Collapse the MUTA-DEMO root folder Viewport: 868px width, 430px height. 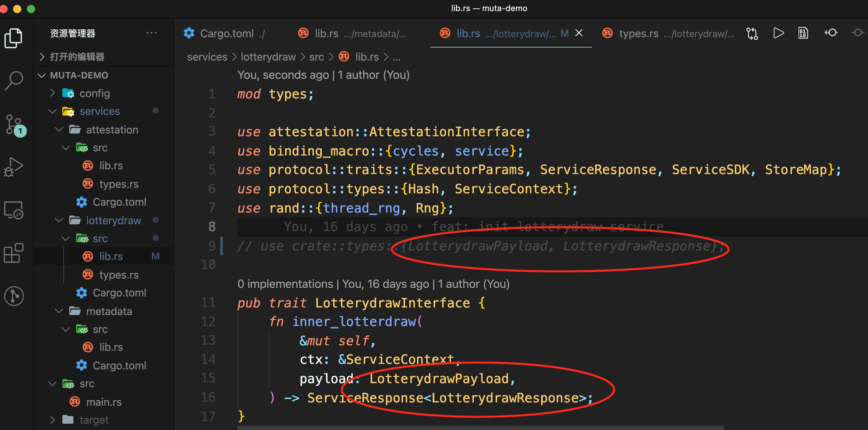pos(42,75)
